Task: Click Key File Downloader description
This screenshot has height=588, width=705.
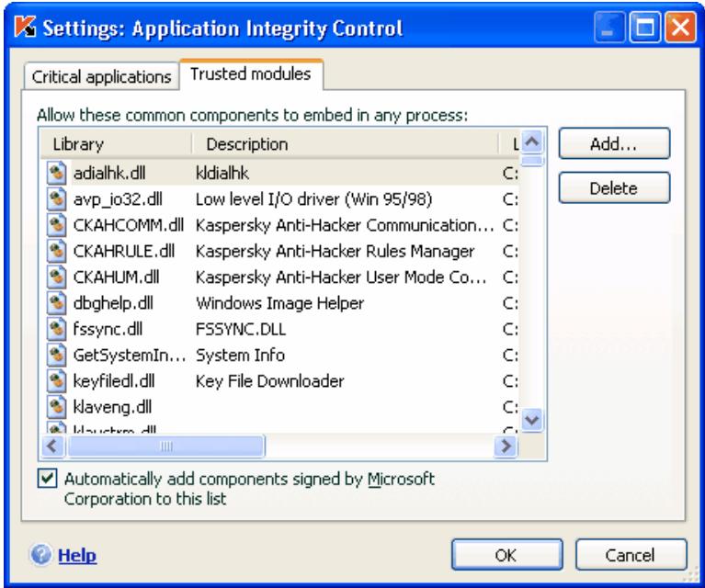Action: pyautogui.click(x=269, y=381)
